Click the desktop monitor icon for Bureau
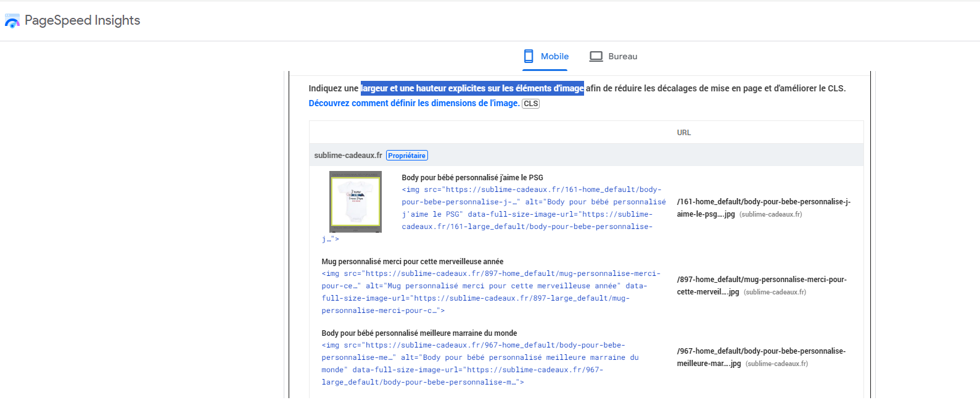980x400 pixels. click(596, 56)
